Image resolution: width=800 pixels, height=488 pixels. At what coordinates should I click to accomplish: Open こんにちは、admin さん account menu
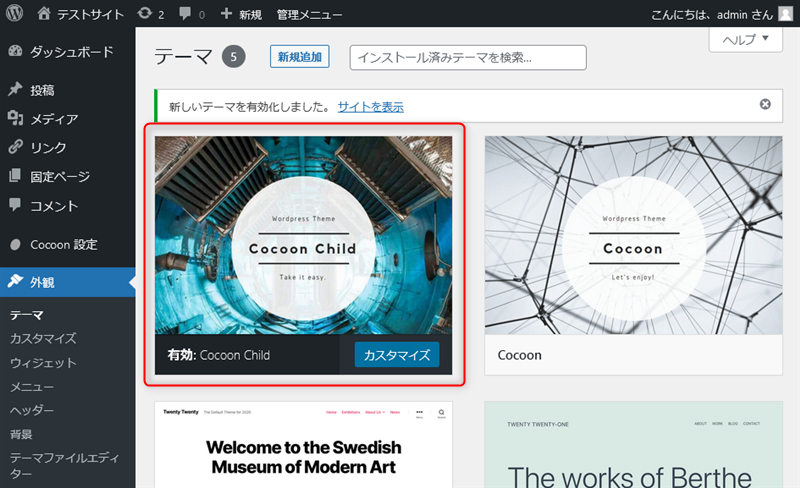coord(712,15)
